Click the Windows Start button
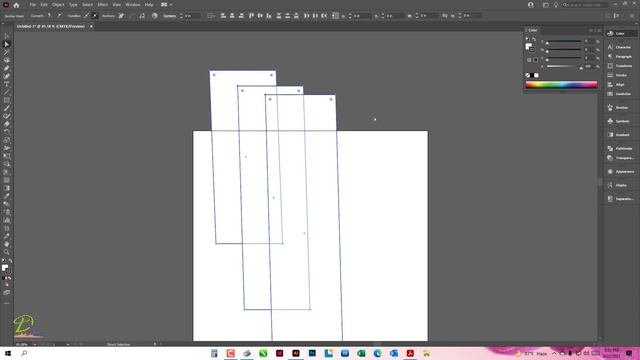640x360 pixels. tap(8, 353)
